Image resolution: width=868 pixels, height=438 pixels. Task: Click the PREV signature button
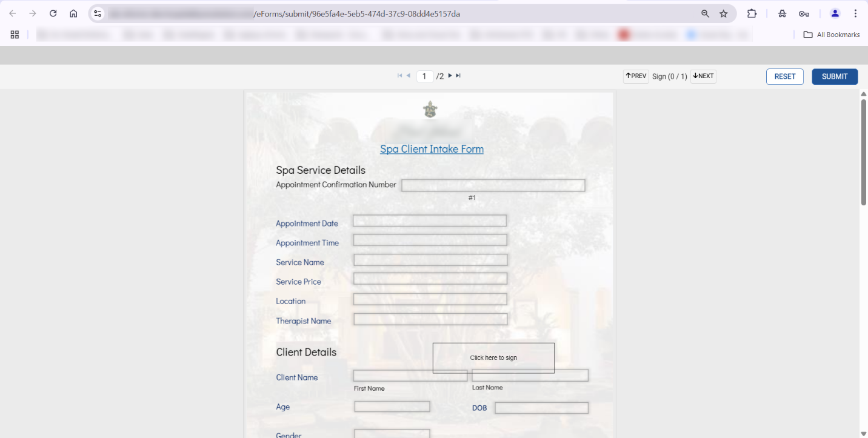point(636,76)
